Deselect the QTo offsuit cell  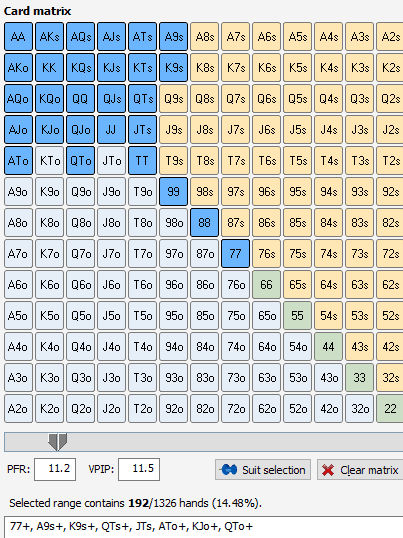[x=81, y=161]
